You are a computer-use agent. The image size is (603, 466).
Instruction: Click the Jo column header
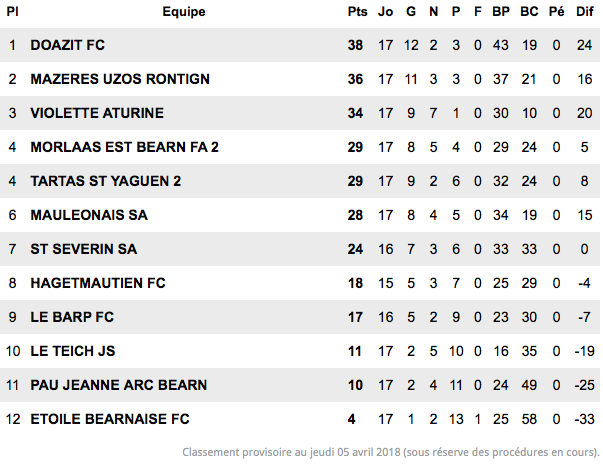pos(385,12)
